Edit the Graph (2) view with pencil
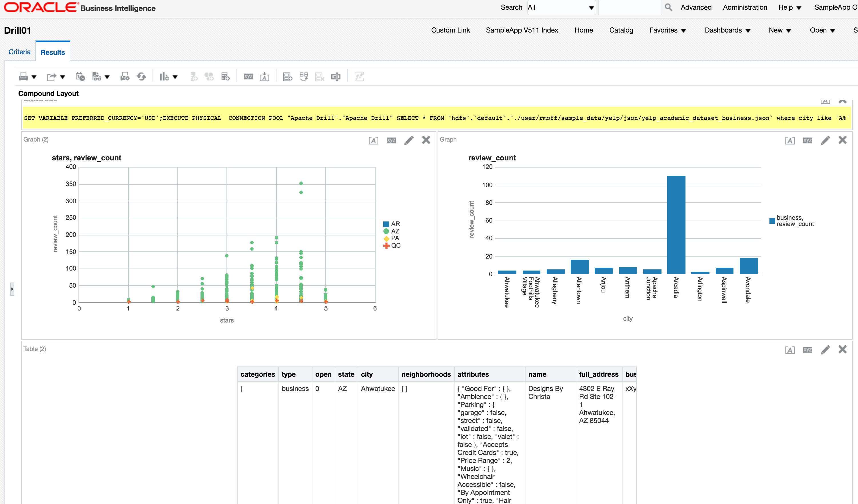858x504 pixels. point(409,140)
